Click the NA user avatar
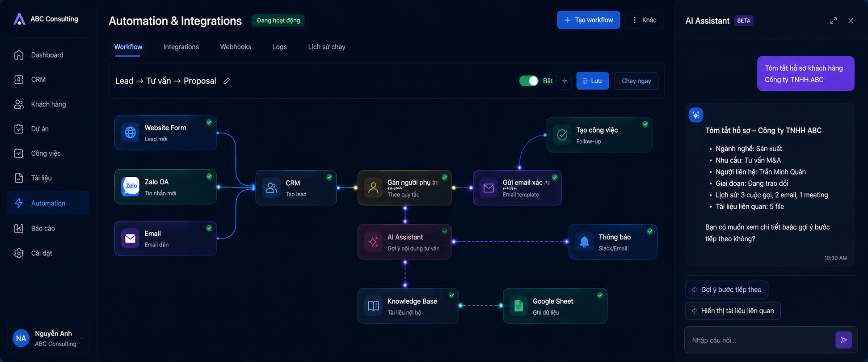 [21, 339]
